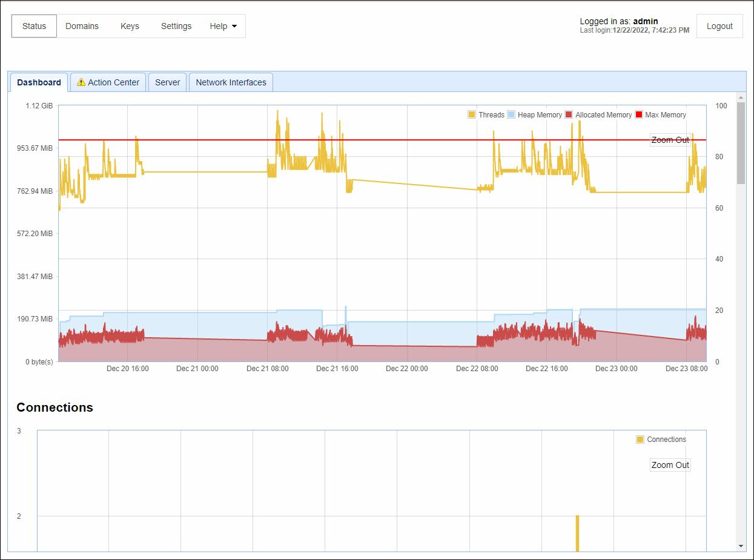754x560 pixels.
Task: Open the Keys menu item
Action: 130,26
